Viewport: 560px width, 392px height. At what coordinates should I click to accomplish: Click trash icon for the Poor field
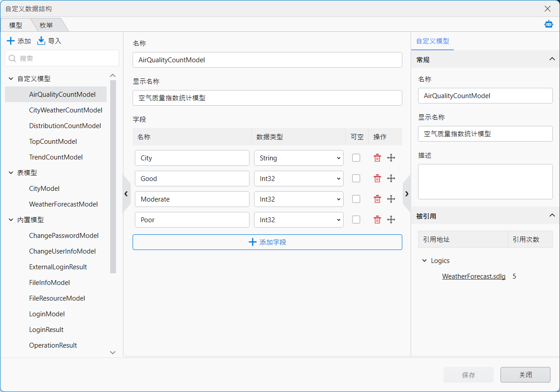click(x=377, y=220)
